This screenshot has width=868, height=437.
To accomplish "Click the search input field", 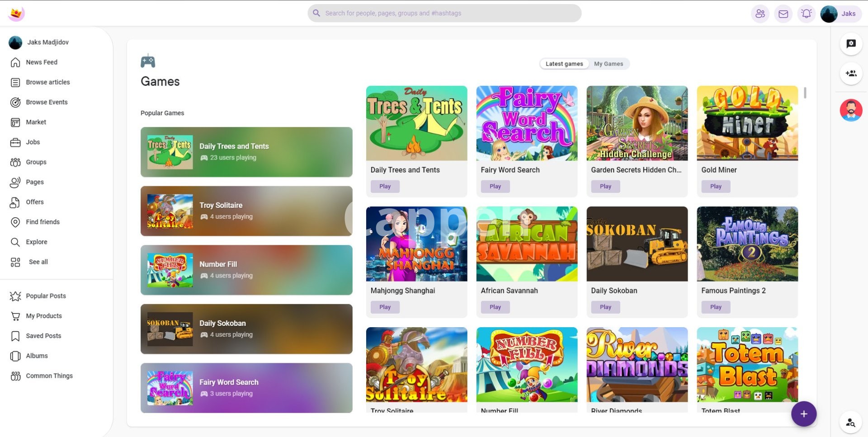I will [x=444, y=14].
